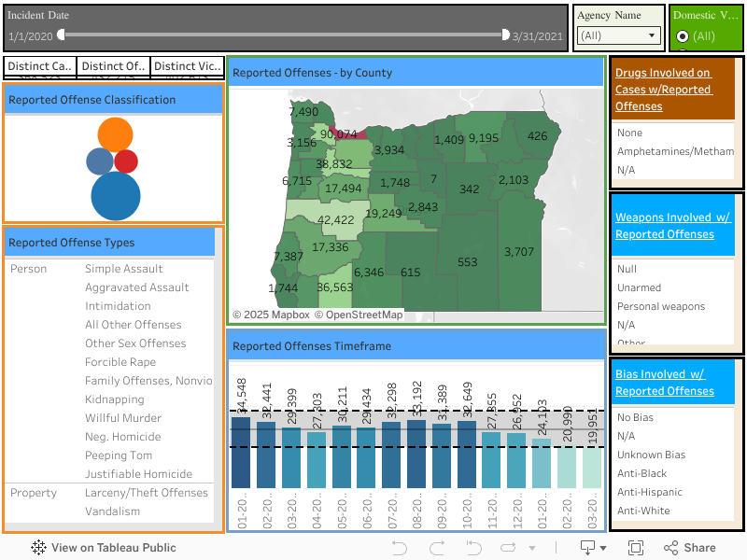Screen dimensions: 747x560
Task: Click the Replay animation icon
Action: point(507,548)
